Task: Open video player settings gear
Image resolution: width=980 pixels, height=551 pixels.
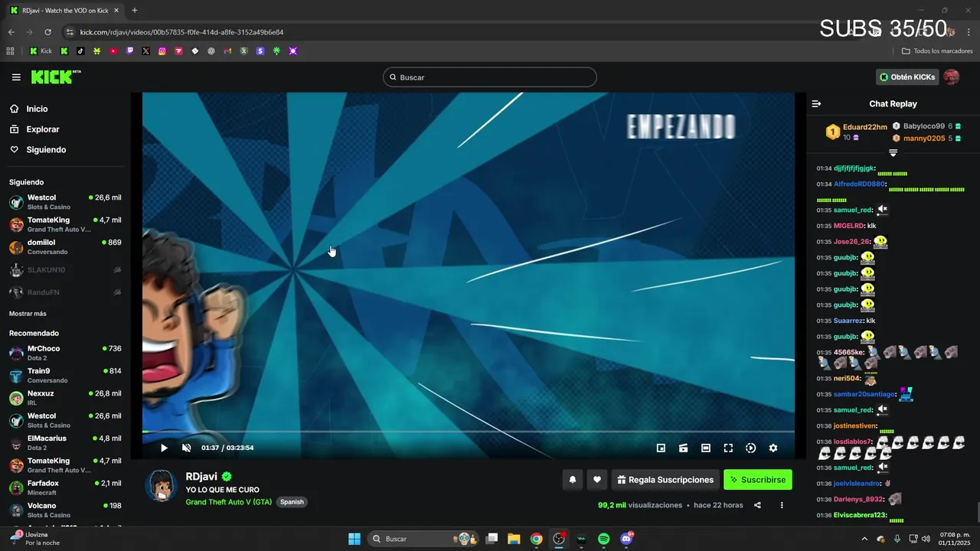Action: (x=773, y=448)
